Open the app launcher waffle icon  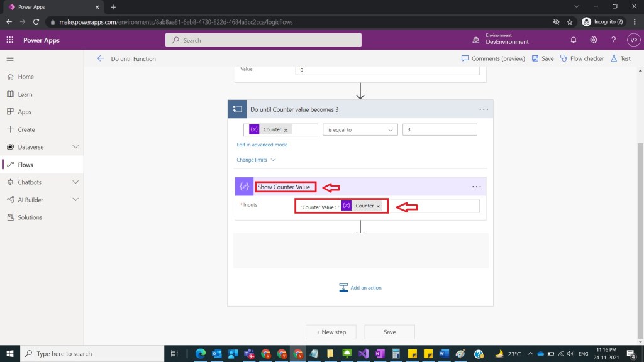click(x=10, y=40)
